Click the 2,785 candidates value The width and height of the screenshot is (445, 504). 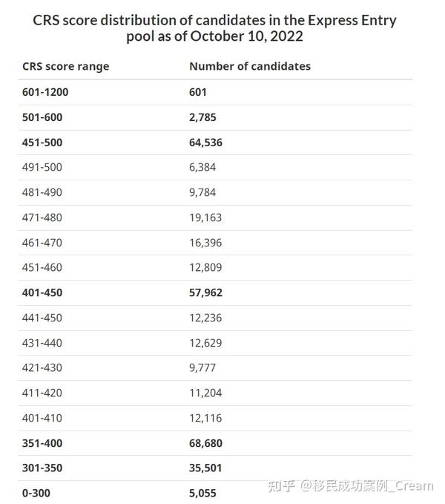click(x=202, y=117)
